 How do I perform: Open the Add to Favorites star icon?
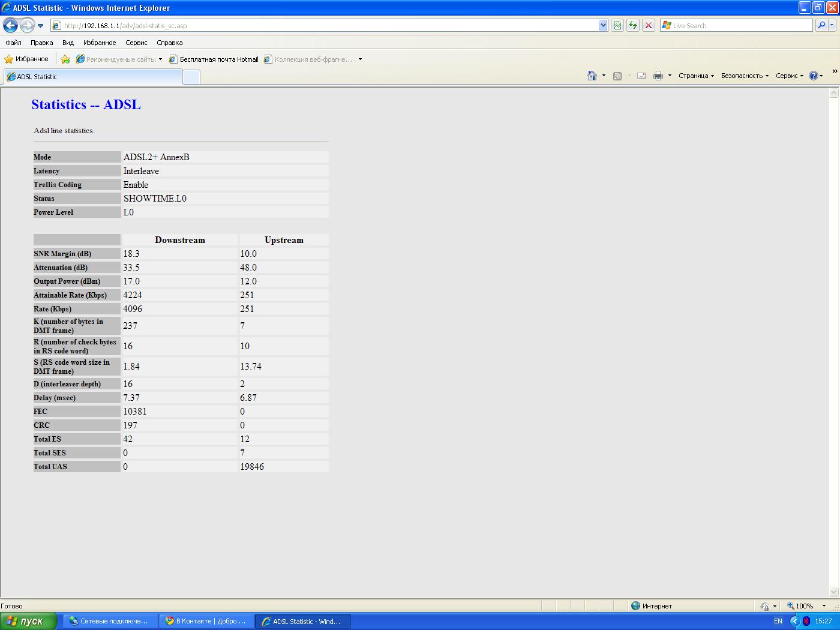click(65, 59)
